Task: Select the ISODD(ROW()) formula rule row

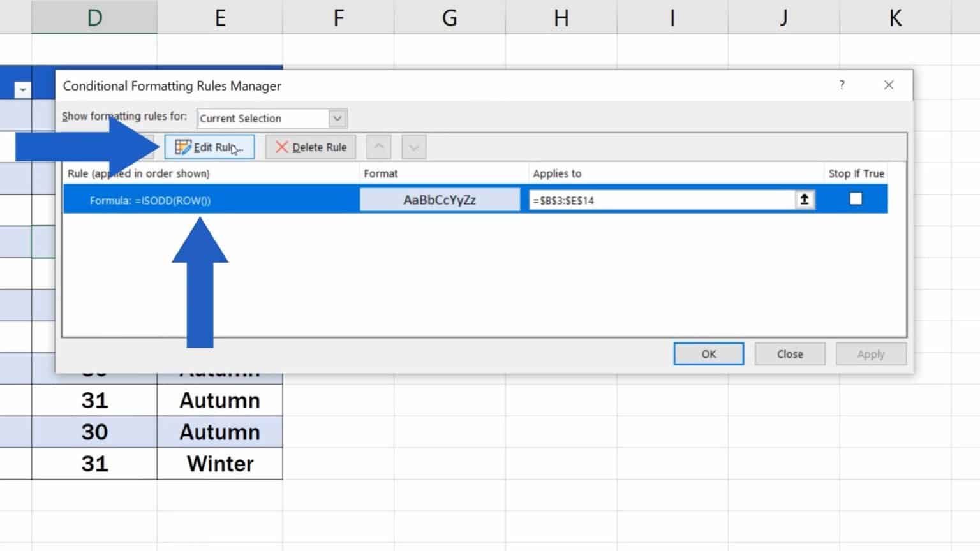Action: (211, 200)
